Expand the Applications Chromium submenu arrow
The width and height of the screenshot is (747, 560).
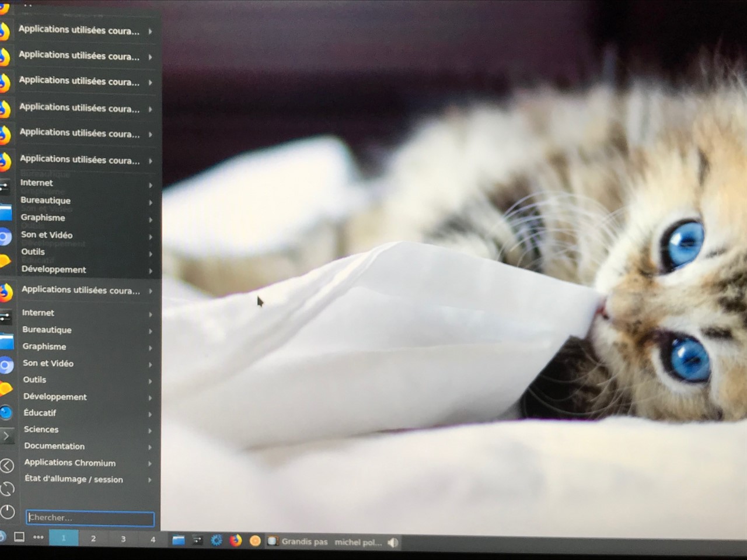pyautogui.click(x=150, y=464)
